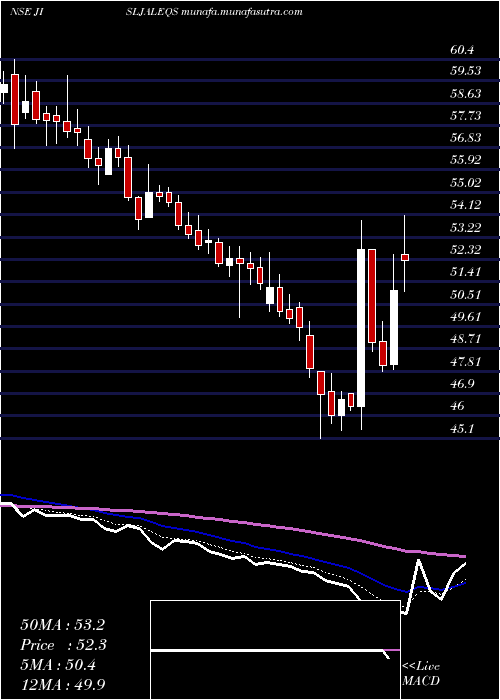500x700 pixels.
Task: Click the MACD inset box
Action: tap(275, 650)
